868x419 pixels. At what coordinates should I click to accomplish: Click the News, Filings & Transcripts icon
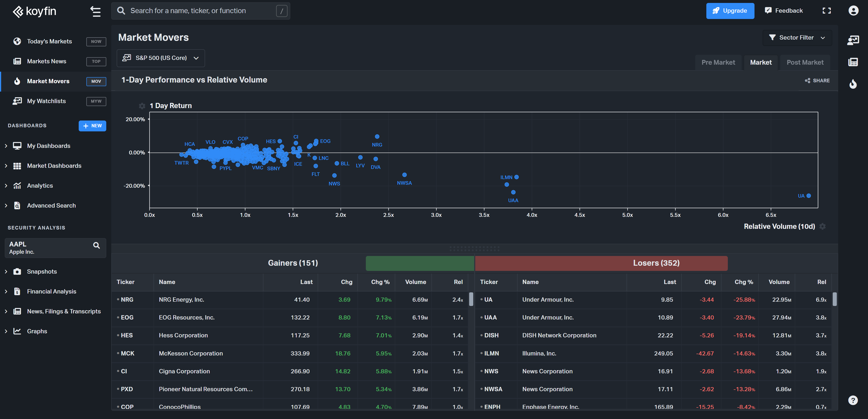pyautogui.click(x=17, y=311)
